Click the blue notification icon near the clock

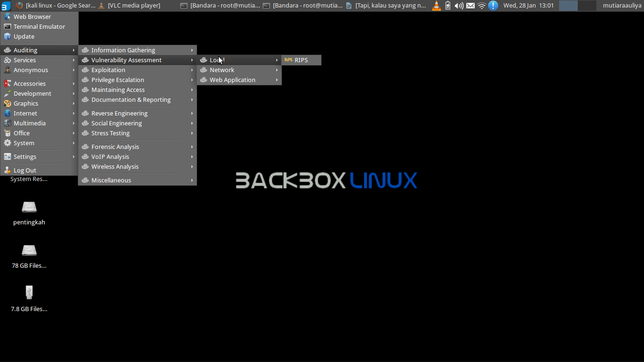tap(493, 5)
